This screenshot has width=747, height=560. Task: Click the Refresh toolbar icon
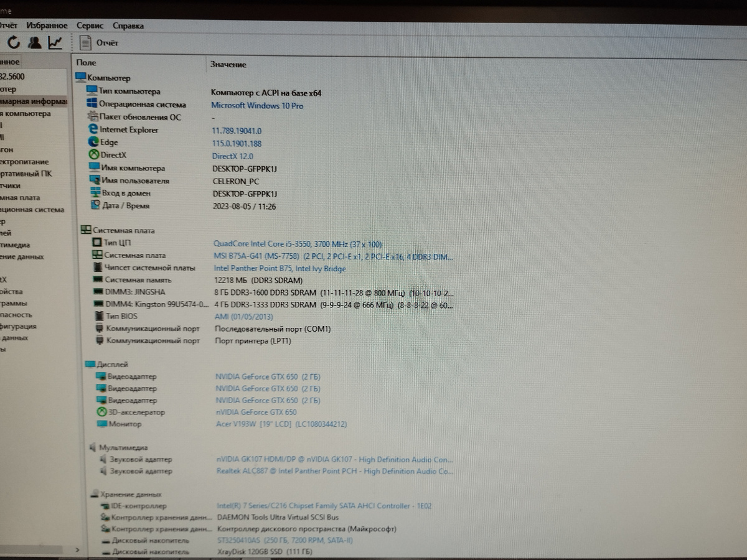pos(14,42)
